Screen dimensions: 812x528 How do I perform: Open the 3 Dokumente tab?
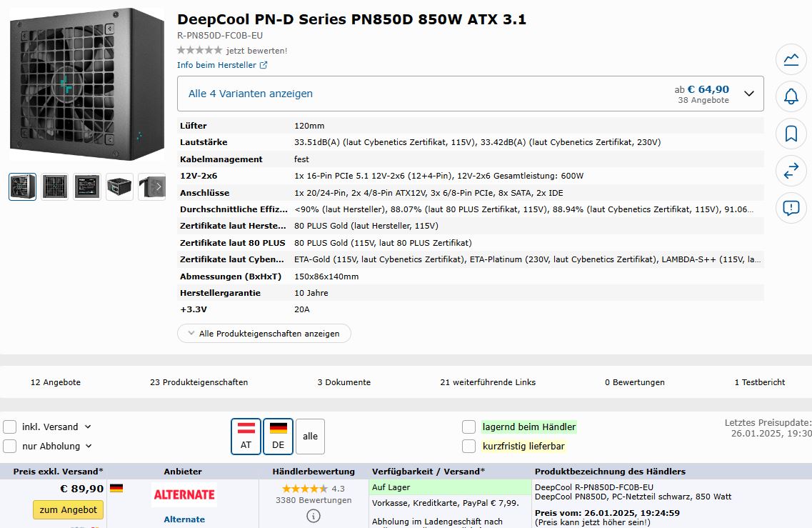[344, 382]
